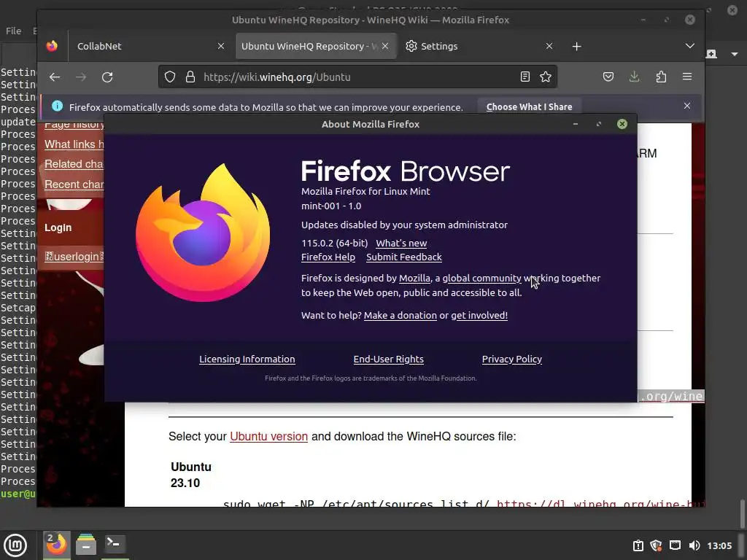Close the About Mozilla Firefox dialog
747x560 pixels.
coord(622,124)
